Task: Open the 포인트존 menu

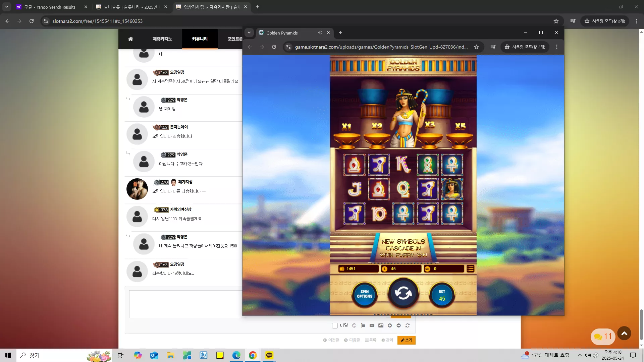Action: tap(235, 39)
